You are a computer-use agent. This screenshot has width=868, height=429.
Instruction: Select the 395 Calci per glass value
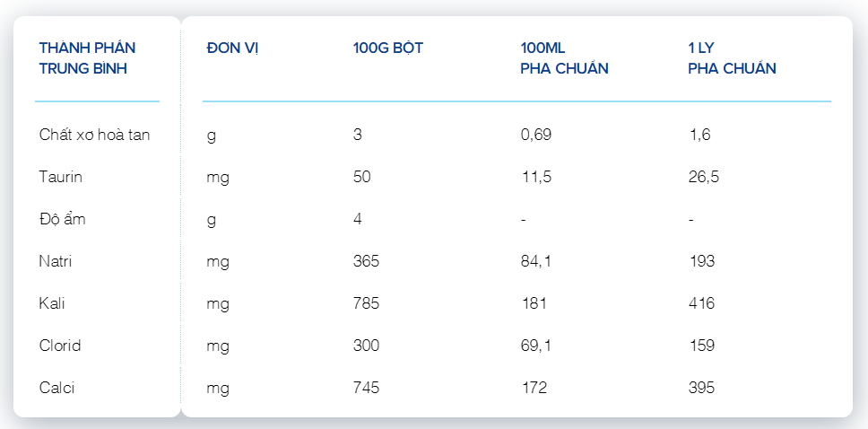click(701, 388)
